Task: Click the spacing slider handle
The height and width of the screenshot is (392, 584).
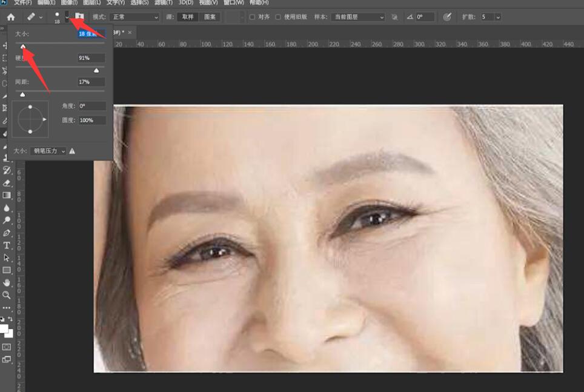Action: coord(22,95)
